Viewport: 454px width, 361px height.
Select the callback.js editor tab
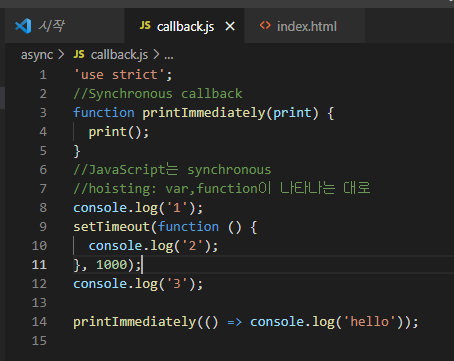(184, 26)
